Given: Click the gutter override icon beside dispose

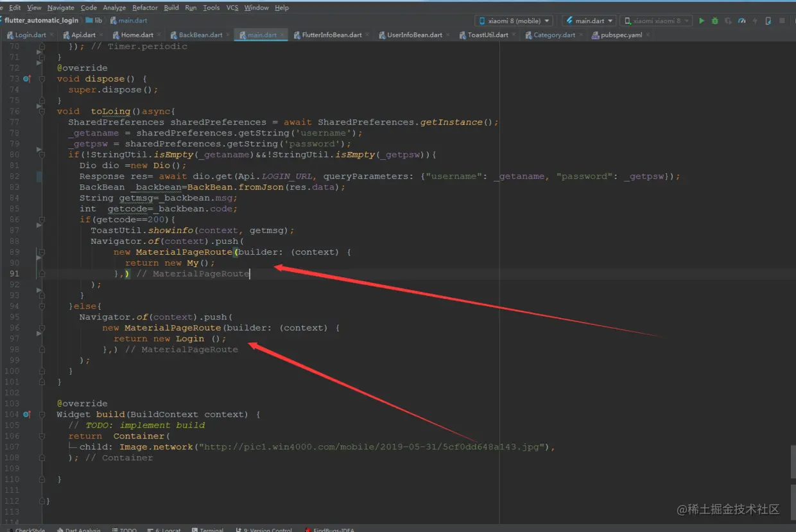Looking at the screenshot, I should point(27,79).
